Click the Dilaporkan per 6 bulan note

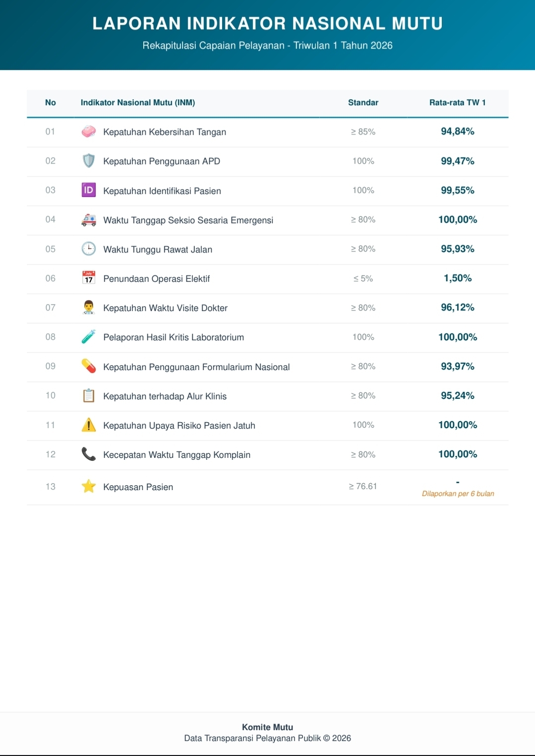pos(458,494)
